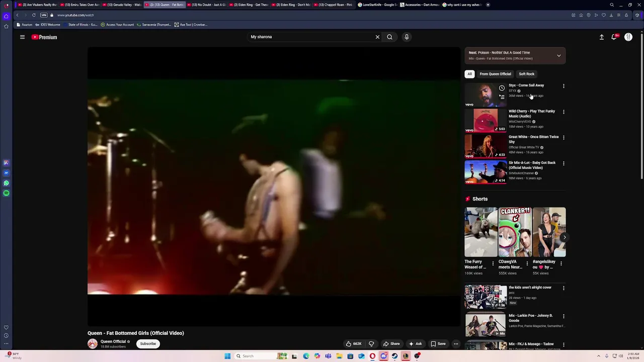Open Messenger in the Opera sidebar

[6, 173]
